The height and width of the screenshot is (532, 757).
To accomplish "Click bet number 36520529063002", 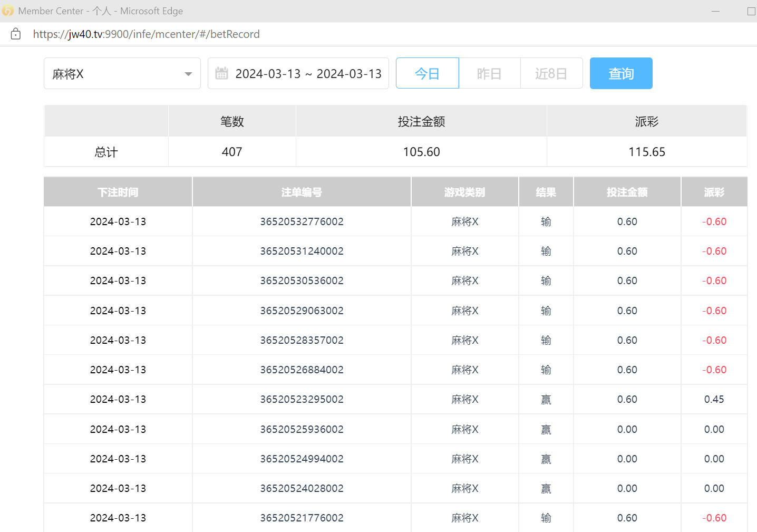I will coord(302,311).
